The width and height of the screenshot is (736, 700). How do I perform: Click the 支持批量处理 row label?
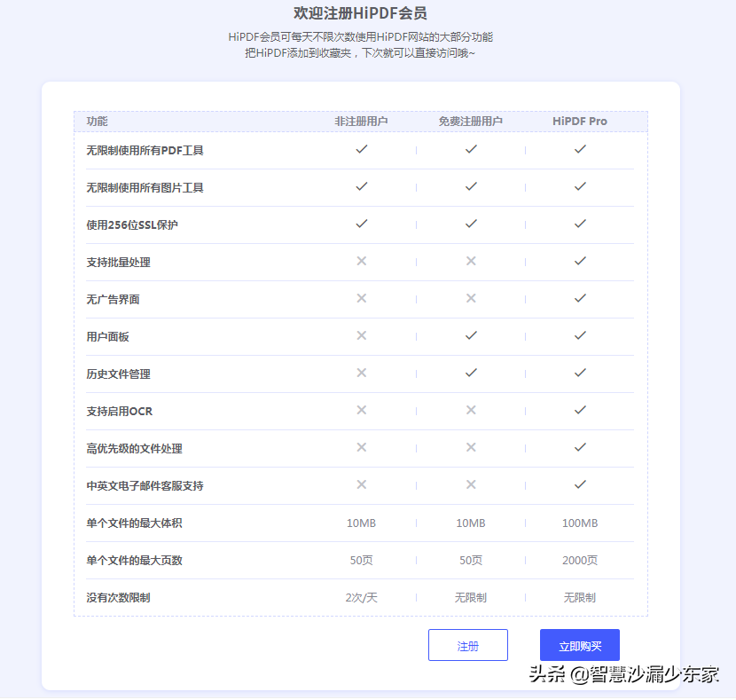pyautogui.click(x=118, y=263)
